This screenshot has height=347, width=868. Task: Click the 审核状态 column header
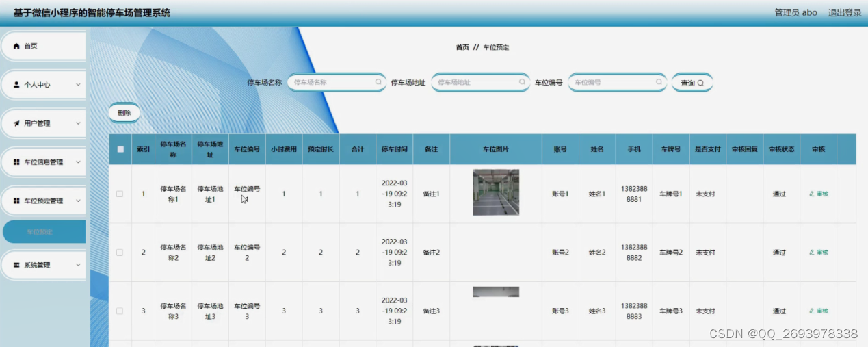point(782,149)
